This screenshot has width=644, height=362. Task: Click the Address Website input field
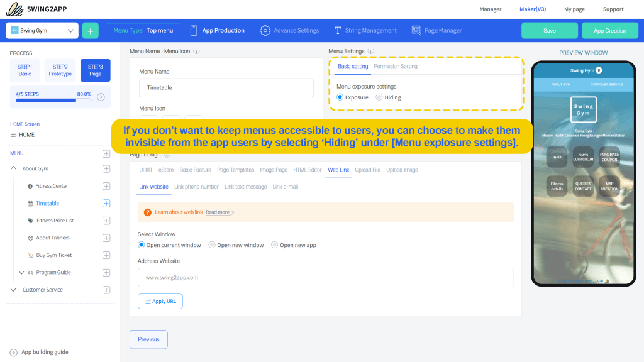pyautogui.click(x=326, y=277)
